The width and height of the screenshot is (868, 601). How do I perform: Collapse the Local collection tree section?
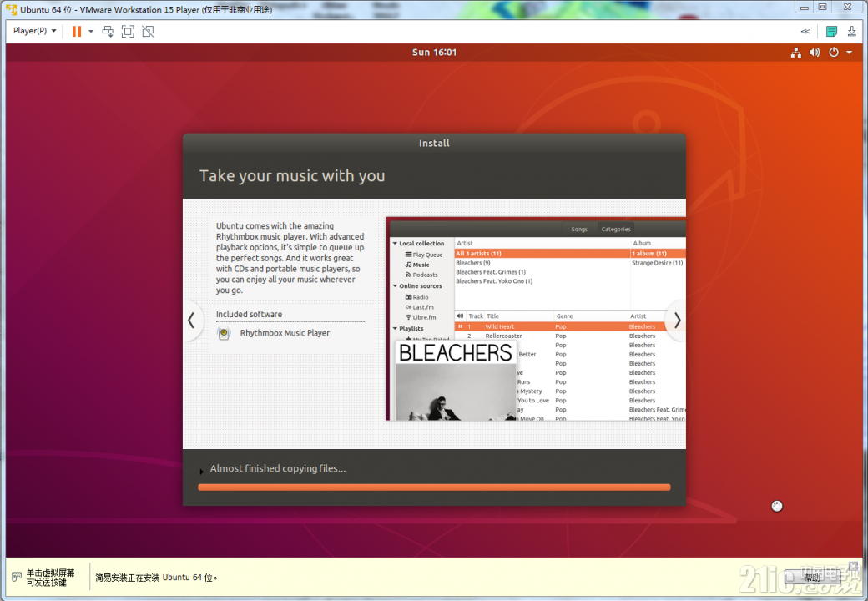[x=396, y=243]
